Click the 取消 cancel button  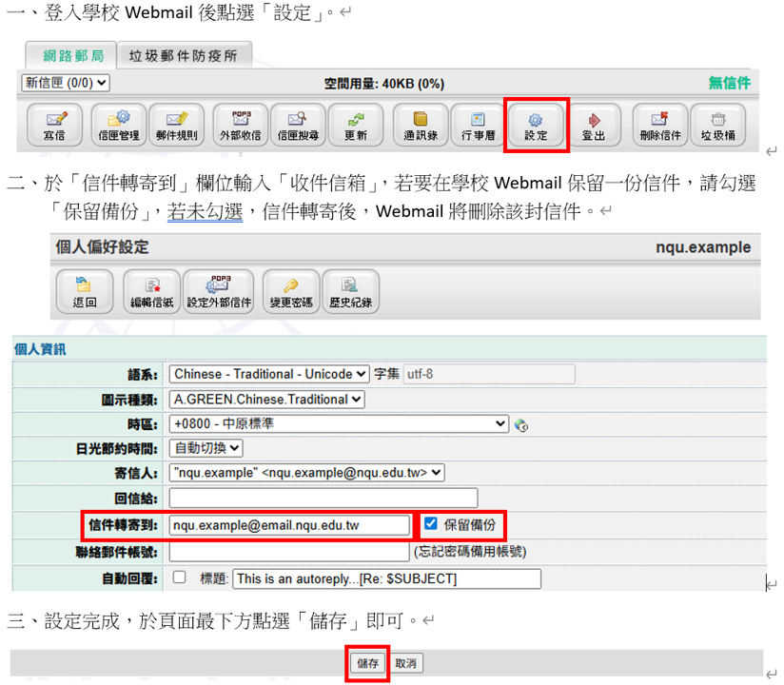pyautogui.click(x=405, y=663)
